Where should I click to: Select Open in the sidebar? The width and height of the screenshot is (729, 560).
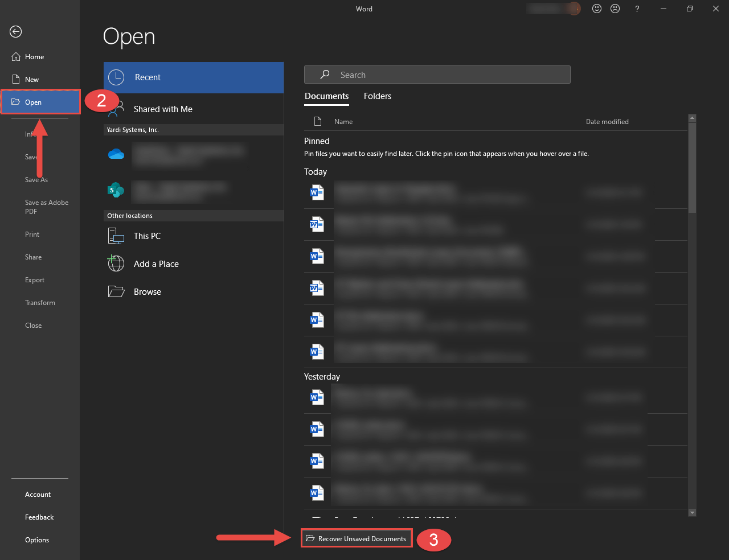point(40,102)
